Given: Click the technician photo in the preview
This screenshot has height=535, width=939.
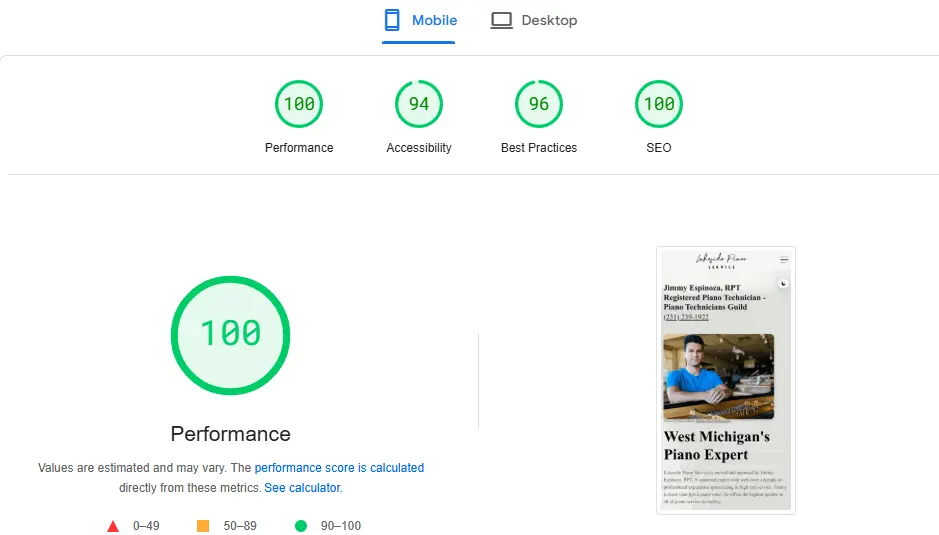Looking at the screenshot, I should (719, 376).
